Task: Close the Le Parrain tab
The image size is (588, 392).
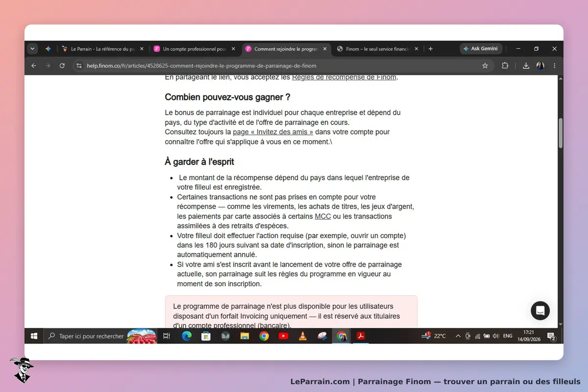Action: click(142, 49)
